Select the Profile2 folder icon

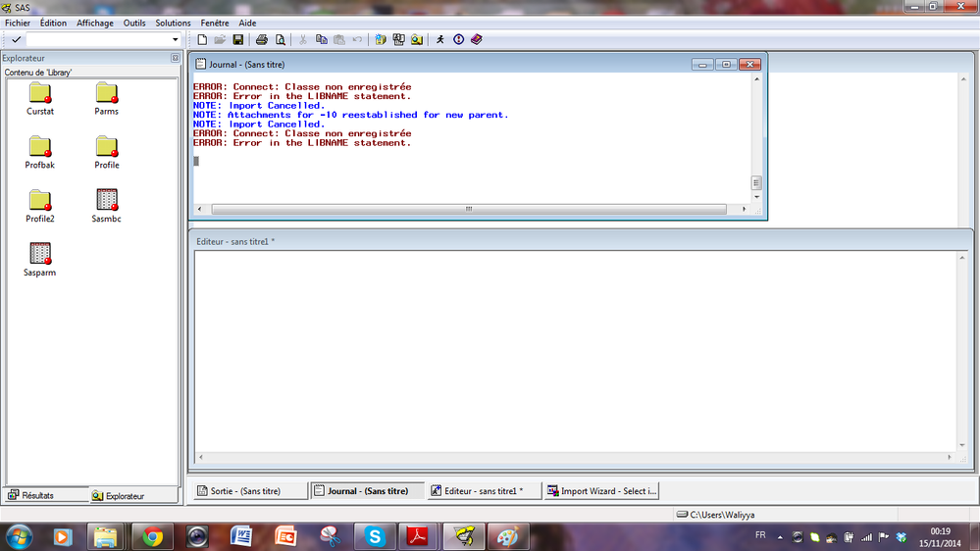click(x=40, y=207)
